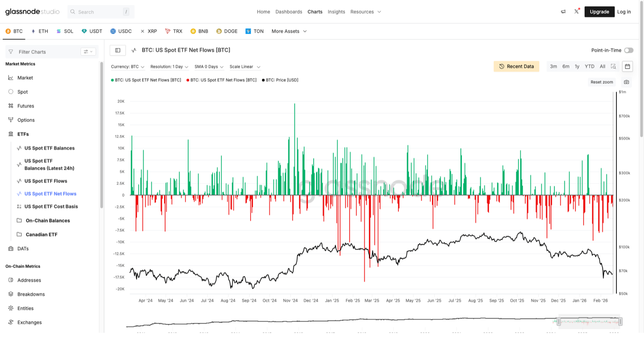The height and width of the screenshot is (362, 644).
Task: Activate the zoom-in magnifier tool
Action: [x=613, y=66]
